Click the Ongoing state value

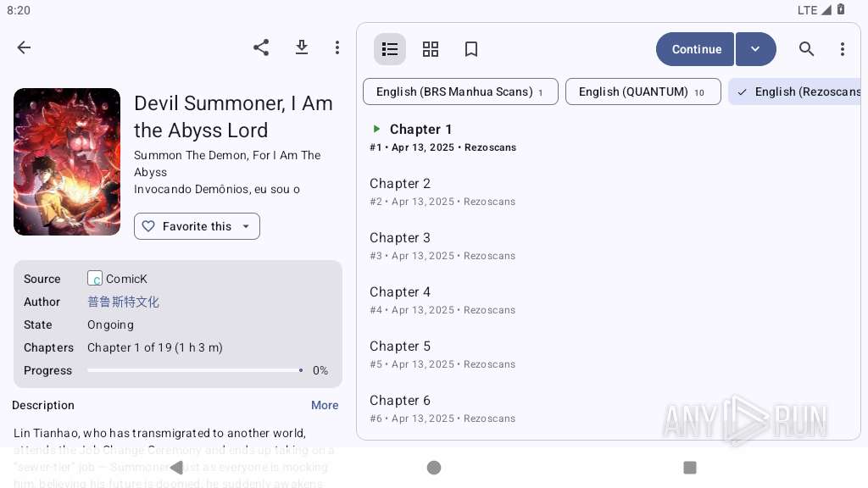point(110,324)
